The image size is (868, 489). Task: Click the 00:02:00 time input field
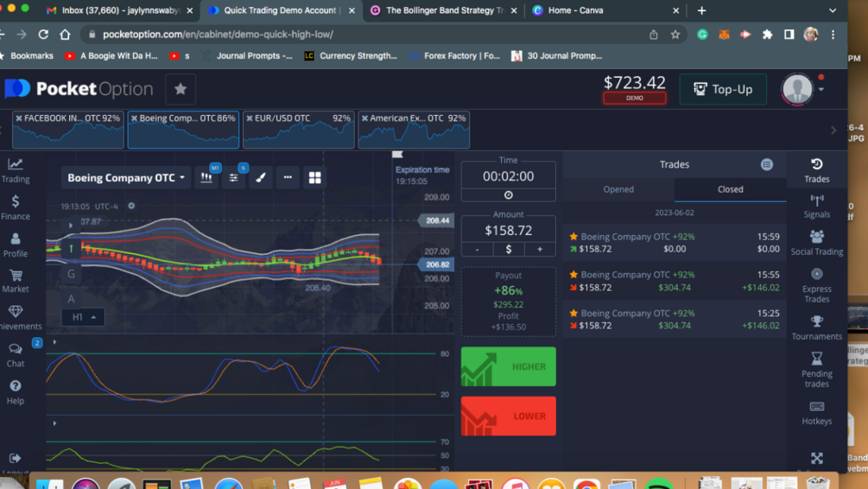tap(508, 176)
